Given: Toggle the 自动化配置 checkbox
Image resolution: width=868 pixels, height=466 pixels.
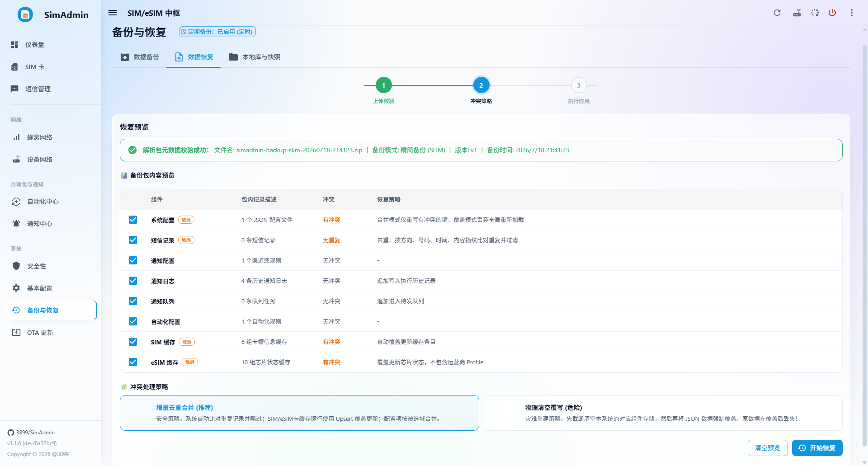Looking at the screenshot, I should click(133, 321).
